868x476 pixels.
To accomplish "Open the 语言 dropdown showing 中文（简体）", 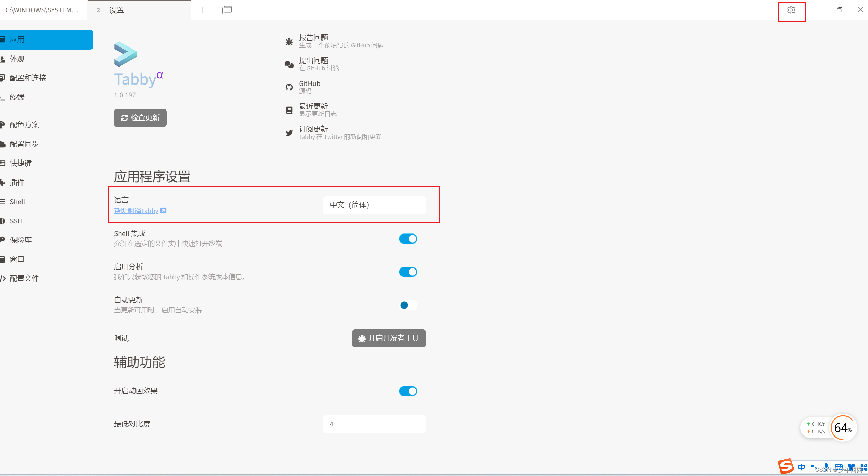I will 374,205.
